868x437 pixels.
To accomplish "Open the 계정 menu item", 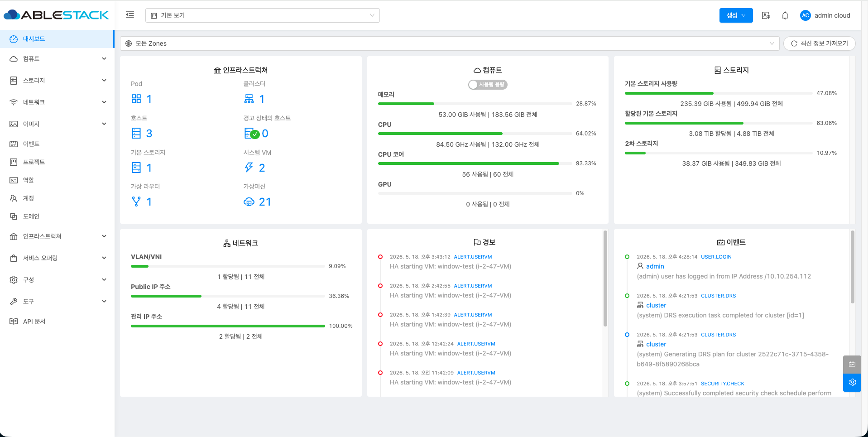I will (57, 198).
